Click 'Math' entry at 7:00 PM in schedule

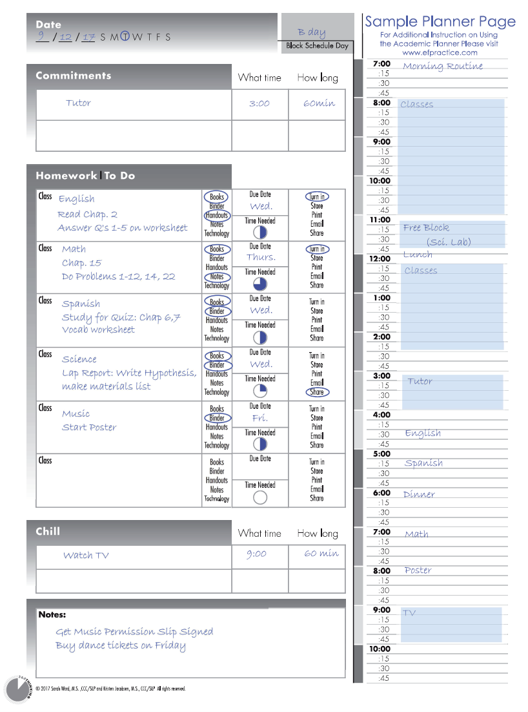[x=417, y=534]
